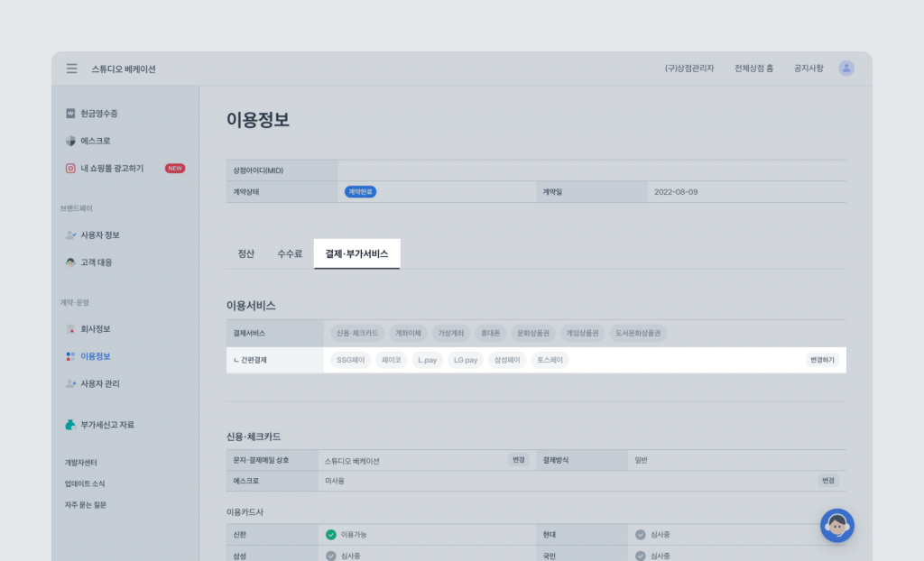Open 사용자 정보 menu item
Image resolution: width=924 pixels, height=561 pixels.
click(100, 235)
